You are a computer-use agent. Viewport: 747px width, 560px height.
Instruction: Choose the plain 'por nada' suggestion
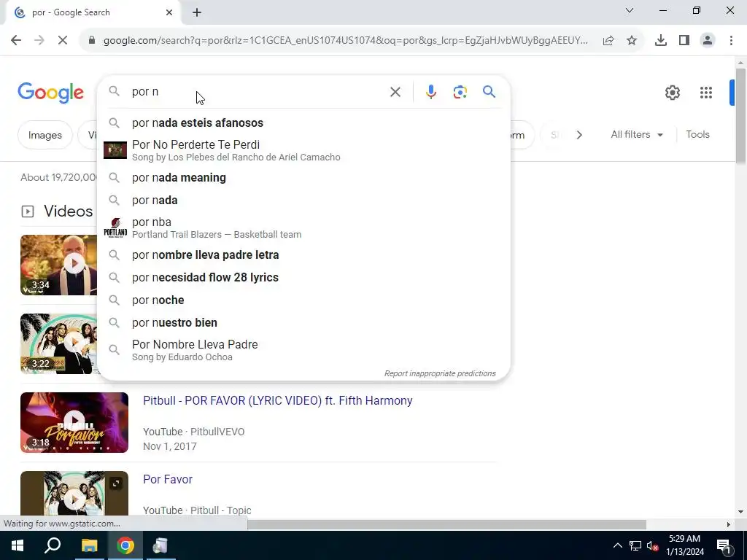(x=303, y=200)
